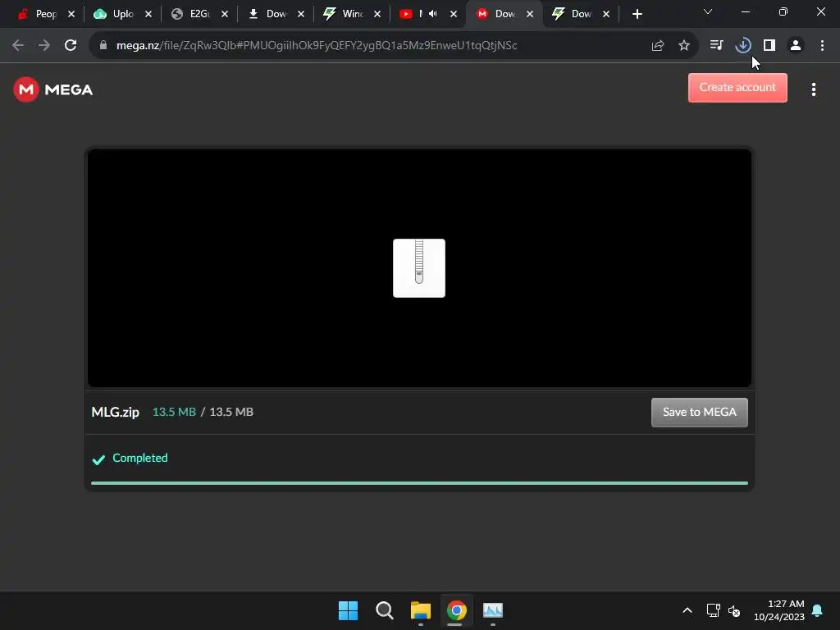Click Chrome icon in taskbar

(457, 610)
